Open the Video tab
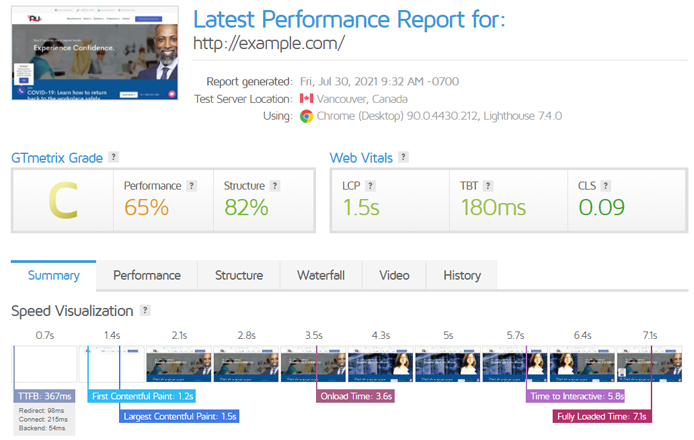694x440 pixels. tap(394, 275)
